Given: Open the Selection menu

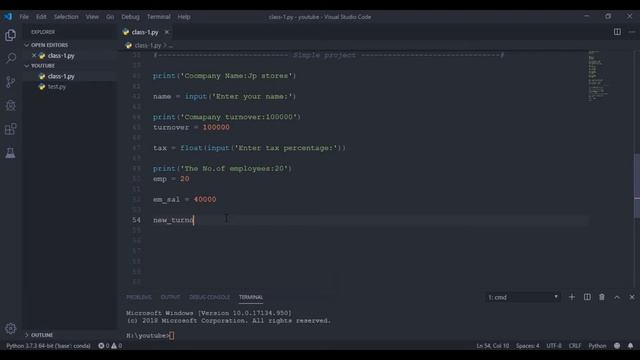Looking at the screenshot, I should click(66, 17).
